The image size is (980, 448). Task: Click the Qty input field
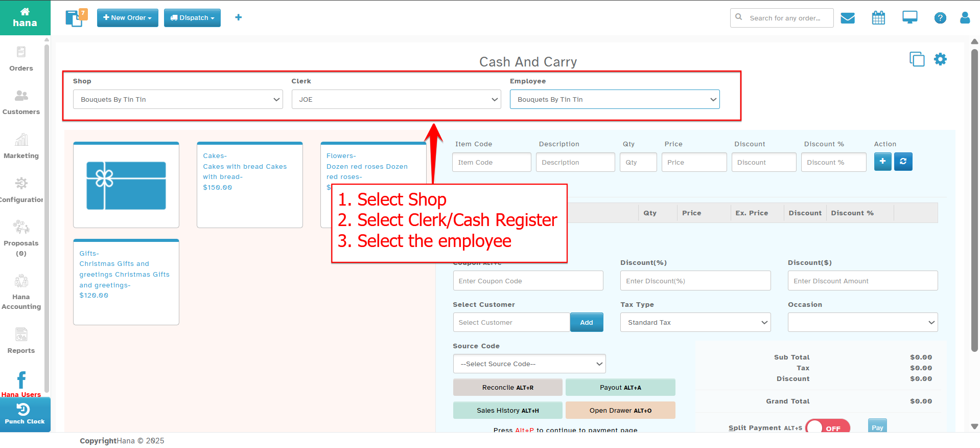(x=638, y=162)
